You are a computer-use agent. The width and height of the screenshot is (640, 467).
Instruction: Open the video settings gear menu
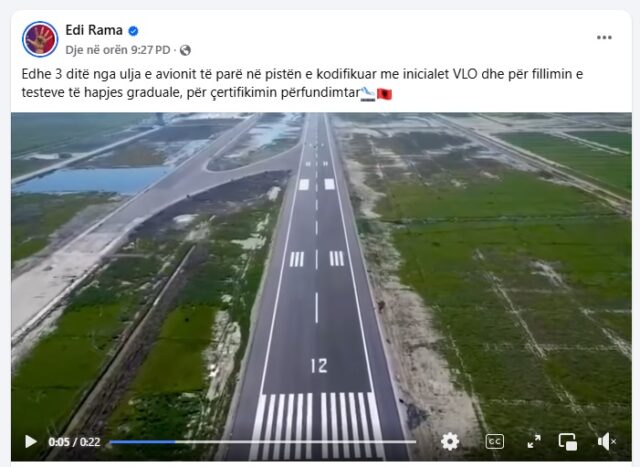point(450,441)
